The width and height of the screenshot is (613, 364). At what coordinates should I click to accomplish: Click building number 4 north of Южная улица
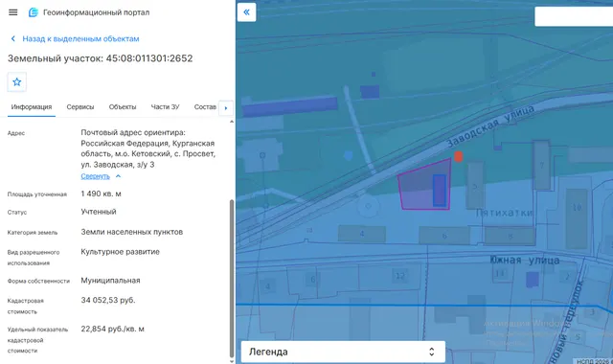point(362,234)
